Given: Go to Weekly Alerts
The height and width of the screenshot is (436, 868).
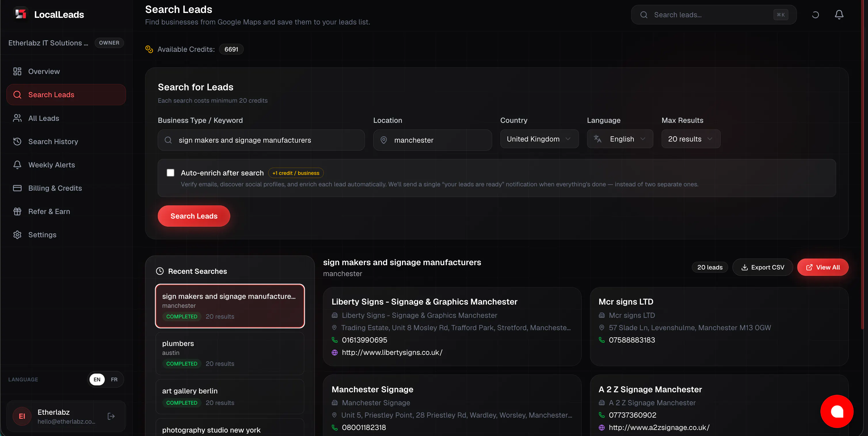Looking at the screenshot, I should coord(66,165).
